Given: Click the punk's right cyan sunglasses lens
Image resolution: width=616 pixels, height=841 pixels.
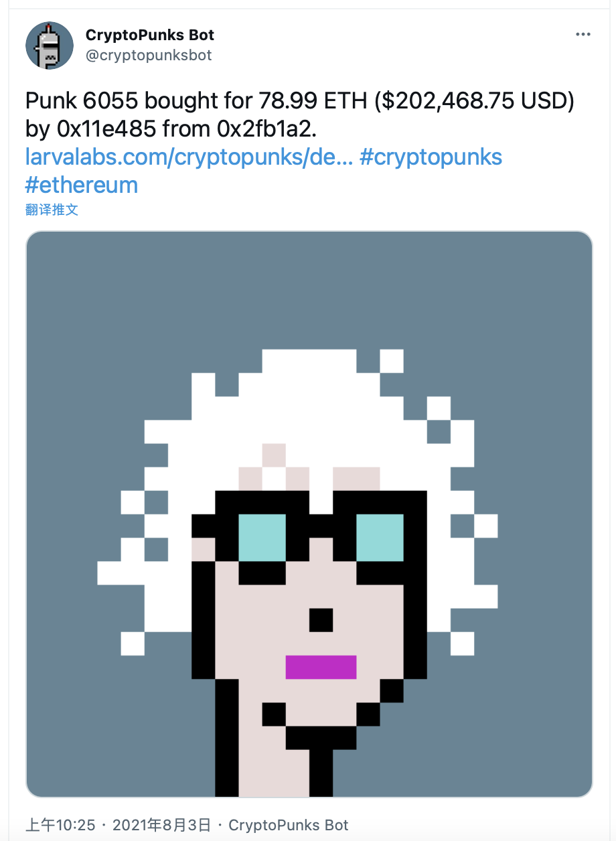Looking at the screenshot, I should (380, 538).
